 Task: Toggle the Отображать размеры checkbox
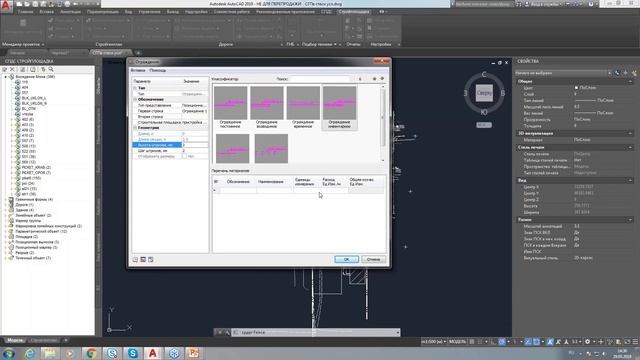click(184, 156)
